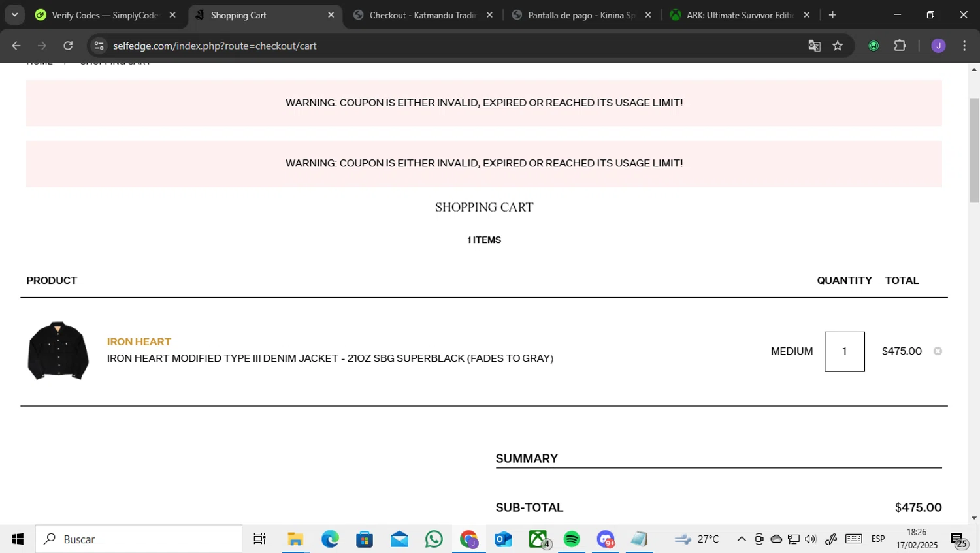Switch to the Verify Codes SimplyCodes tab

tap(98, 15)
